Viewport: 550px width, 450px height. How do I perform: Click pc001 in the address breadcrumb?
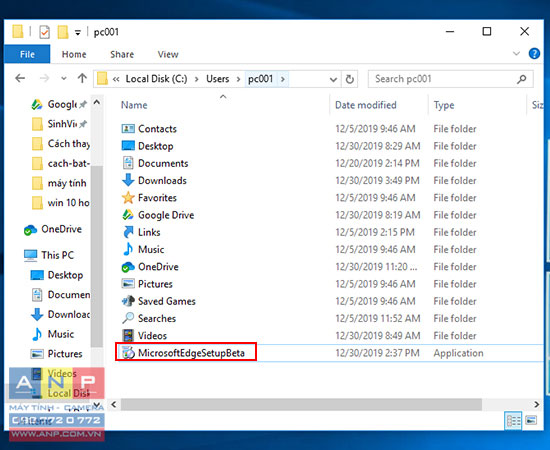coord(261,79)
